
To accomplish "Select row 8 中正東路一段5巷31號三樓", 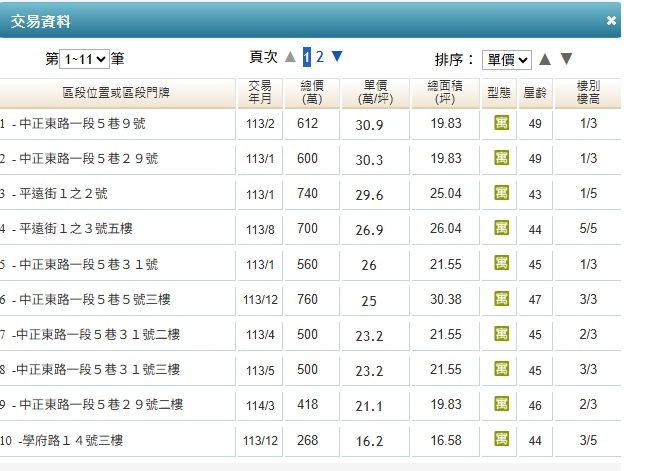I will point(310,370).
